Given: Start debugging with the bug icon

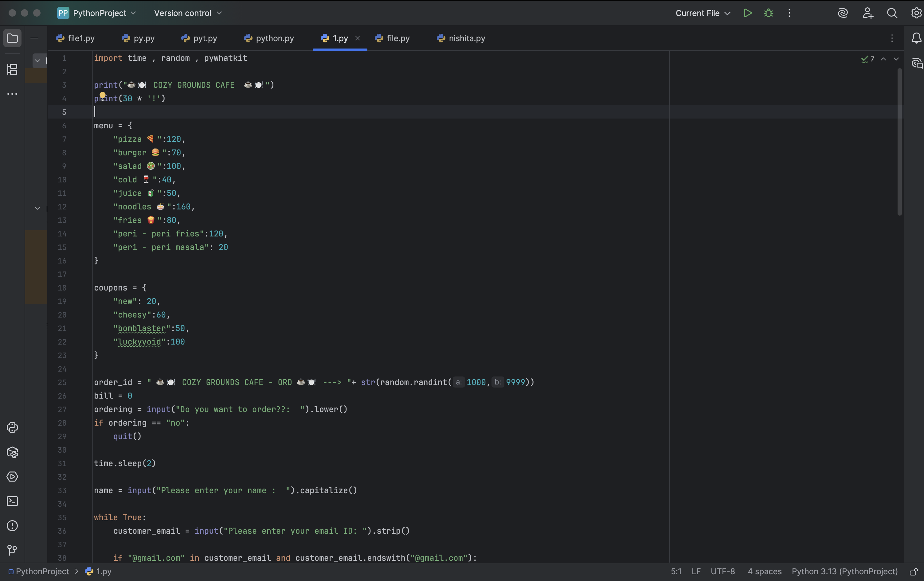Looking at the screenshot, I should 768,13.
